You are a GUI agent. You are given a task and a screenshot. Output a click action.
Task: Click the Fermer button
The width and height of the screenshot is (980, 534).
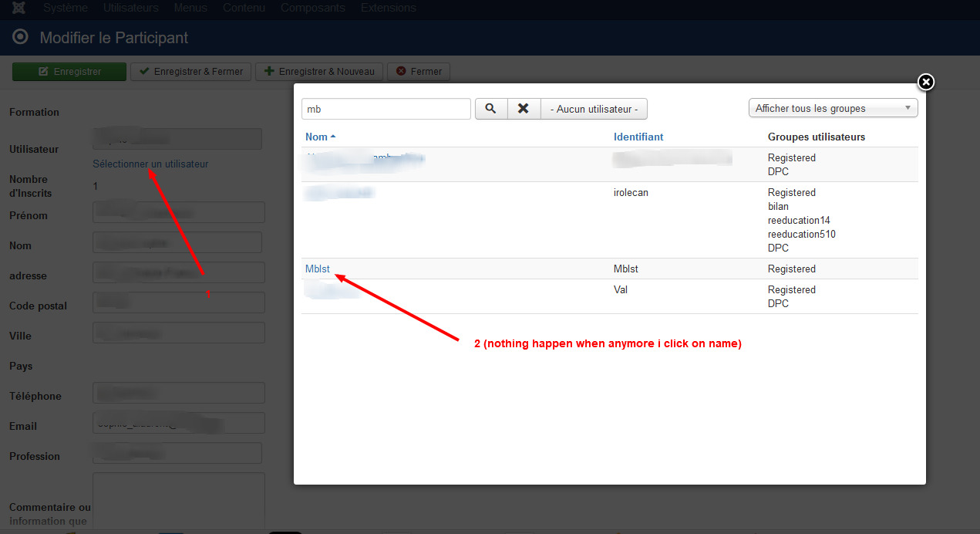(418, 72)
